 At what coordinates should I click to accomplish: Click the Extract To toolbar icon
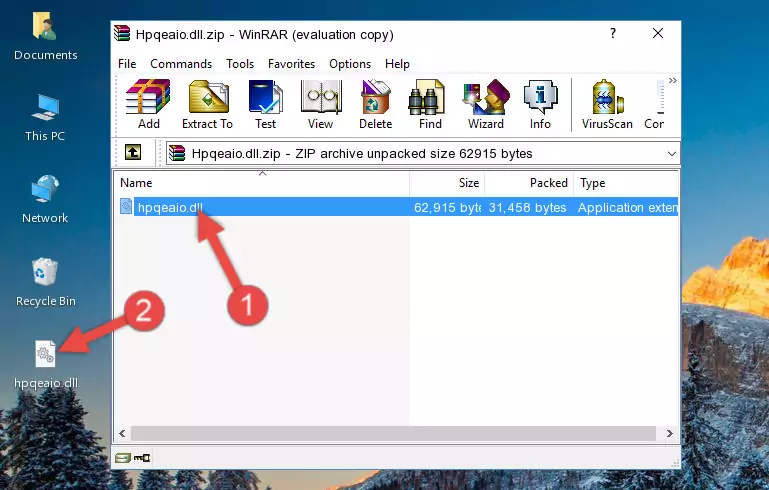click(x=207, y=104)
